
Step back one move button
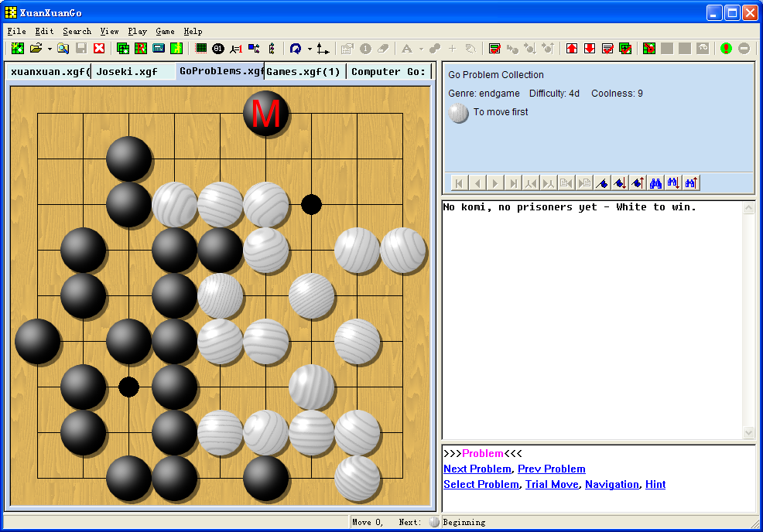(477, 183)
